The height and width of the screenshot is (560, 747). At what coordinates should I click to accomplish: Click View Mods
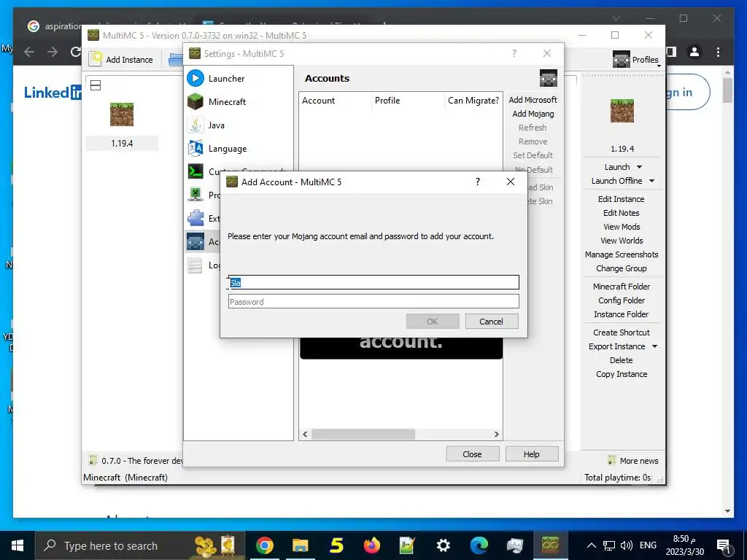(621, 227)
